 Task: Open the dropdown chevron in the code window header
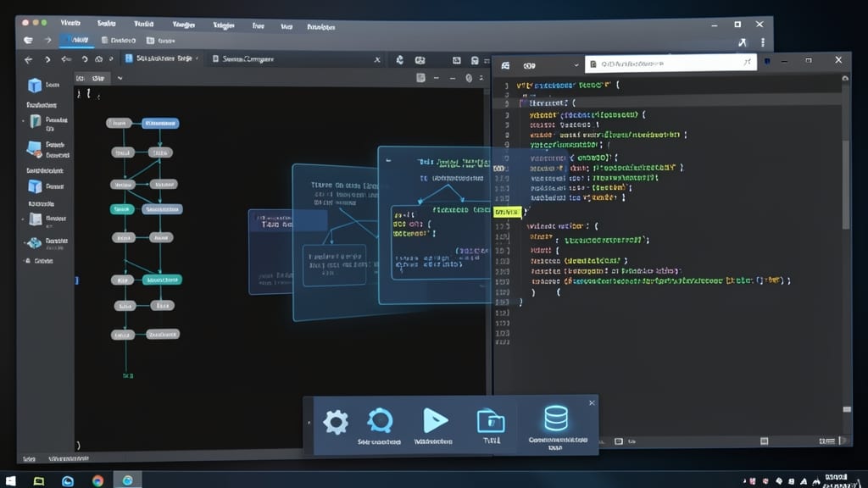576,65
